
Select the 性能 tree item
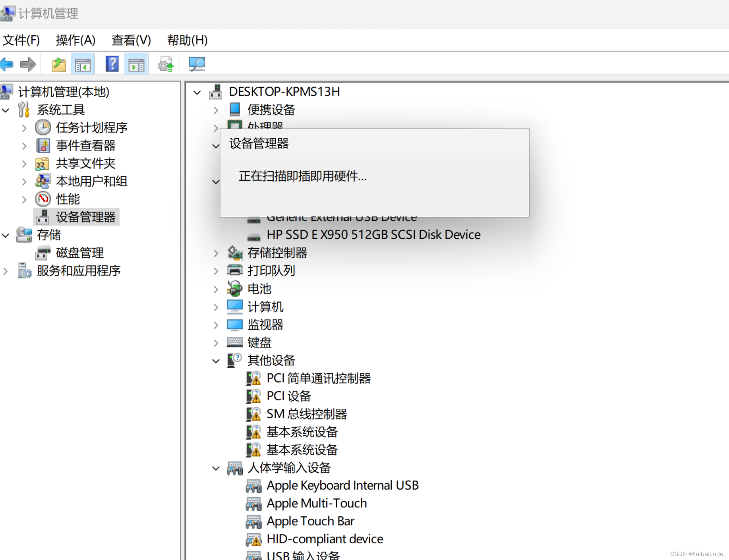coord(68,199)
